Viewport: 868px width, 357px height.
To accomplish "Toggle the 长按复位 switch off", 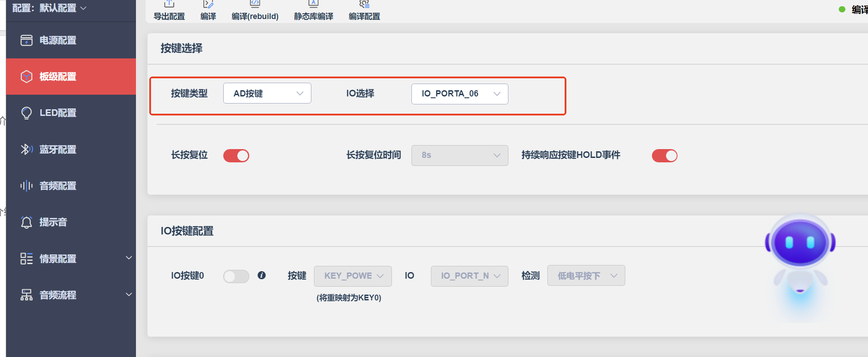I will [x=236, y=156].
